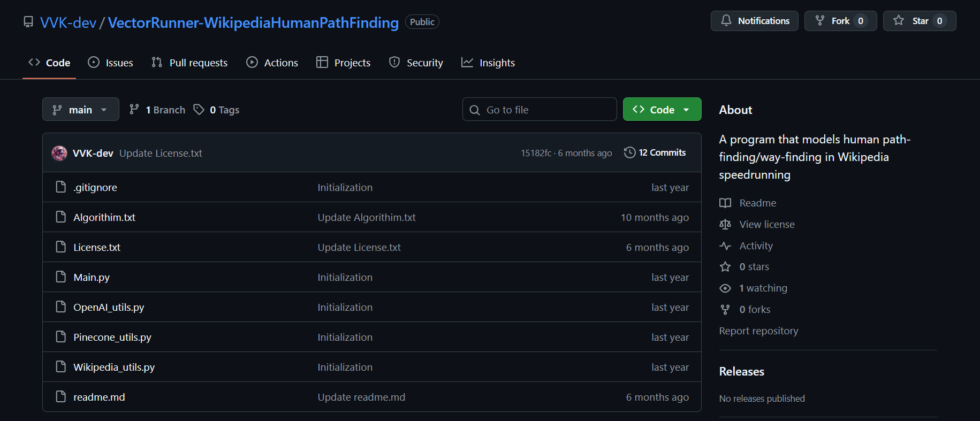The image size is (980, 421).
Task: View the 12 Commits history
Action: pyautogui.click(x=655, y=152)
